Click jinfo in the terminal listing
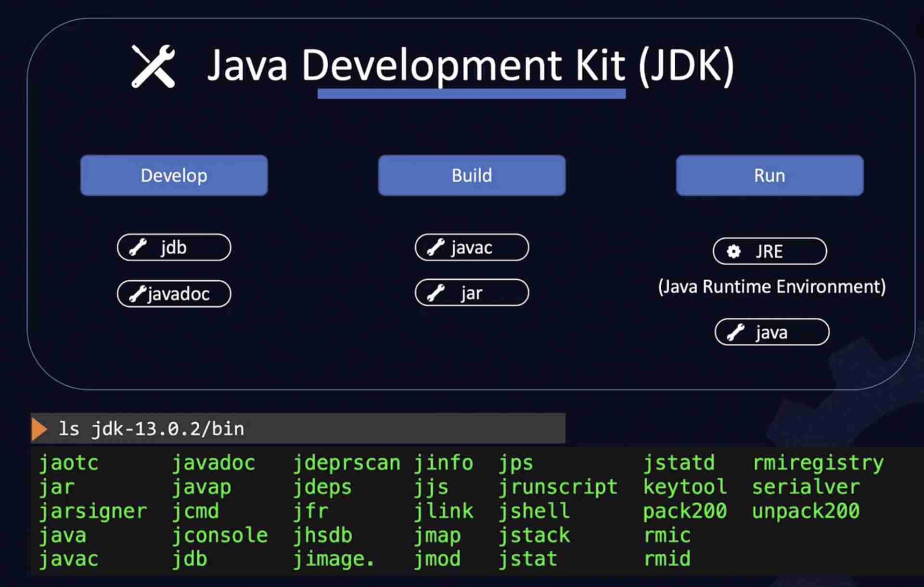 tap(444, 463)
